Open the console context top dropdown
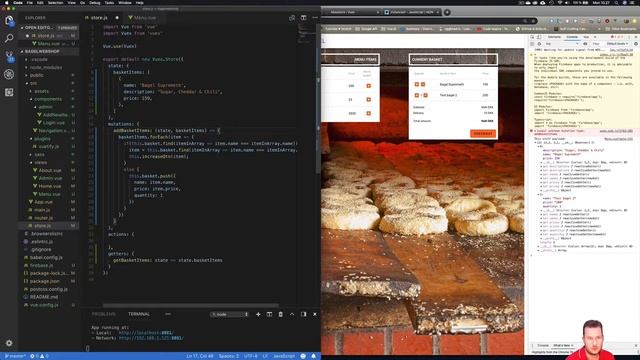The width and height of the screenshot is (640, 360). pyautogui.click(x=562, y=44)
